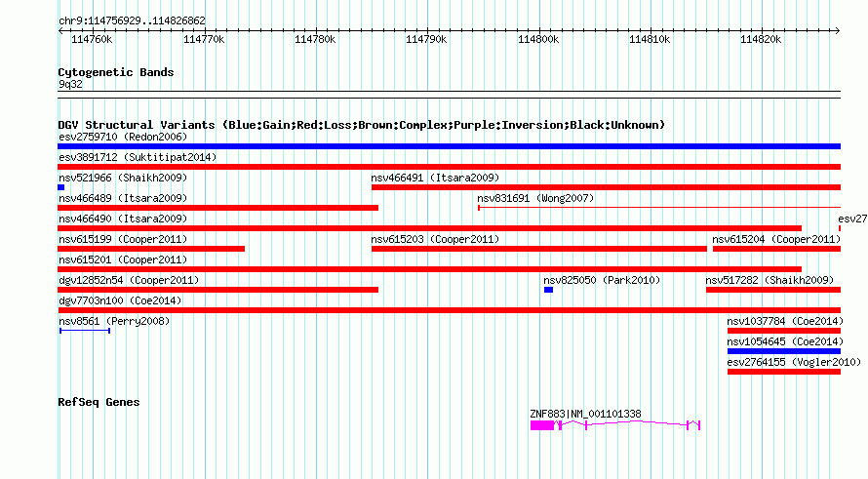This screenshot has height=479, width=868.
Task: Click the blue gain bar under esv2759710
Action: coord(449,146)
